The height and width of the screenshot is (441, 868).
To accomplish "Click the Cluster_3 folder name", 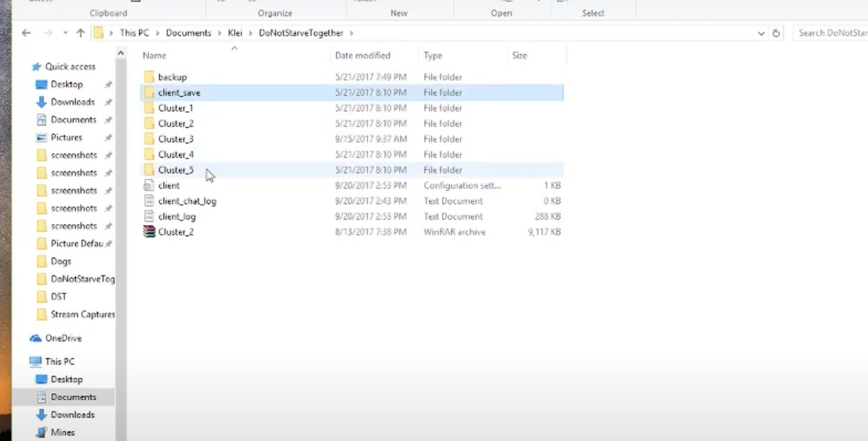I will pyautogui.click(x=176, y=139).
